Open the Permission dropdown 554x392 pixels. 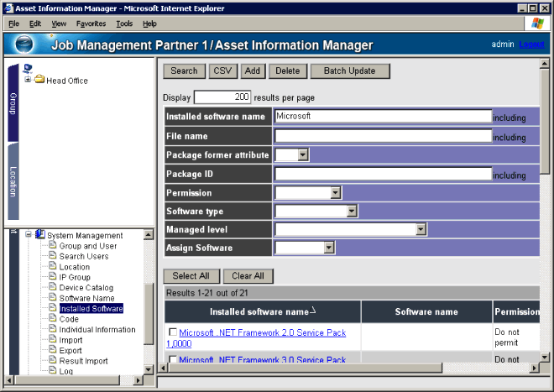pyautogui.click(x=336, y=193)
